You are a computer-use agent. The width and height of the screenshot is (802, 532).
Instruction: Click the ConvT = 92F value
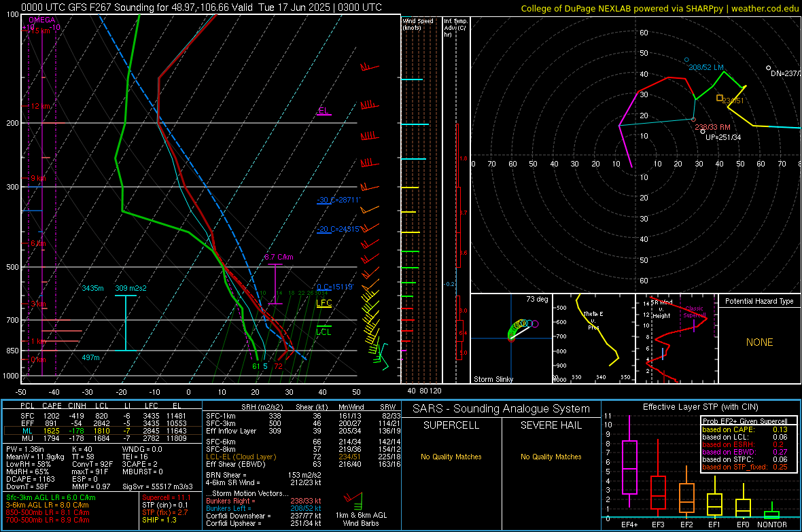92,465
